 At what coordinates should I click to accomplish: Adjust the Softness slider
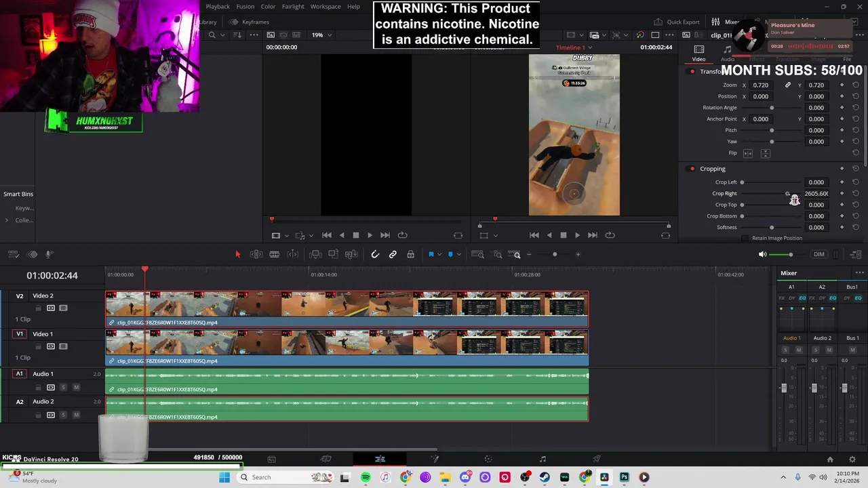771,227
